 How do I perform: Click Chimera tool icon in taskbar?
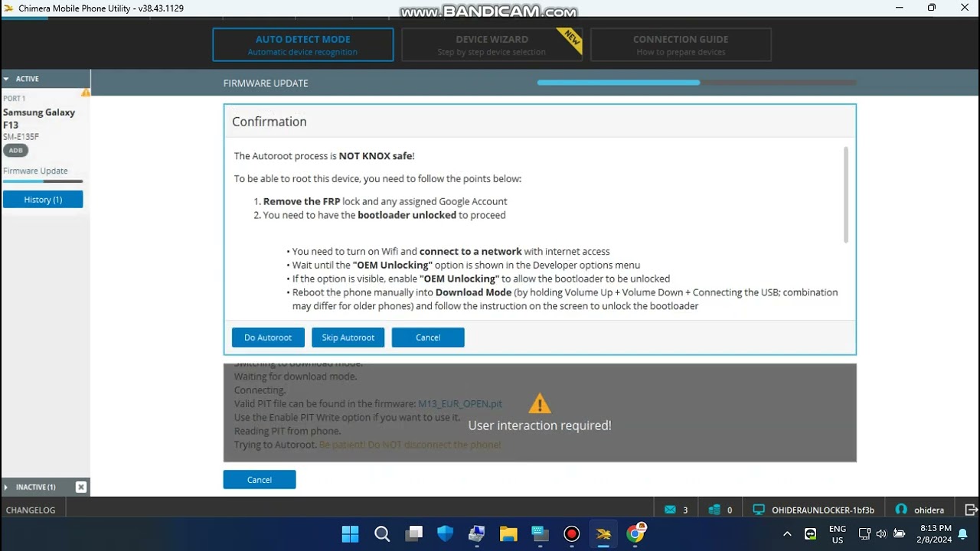603,533
